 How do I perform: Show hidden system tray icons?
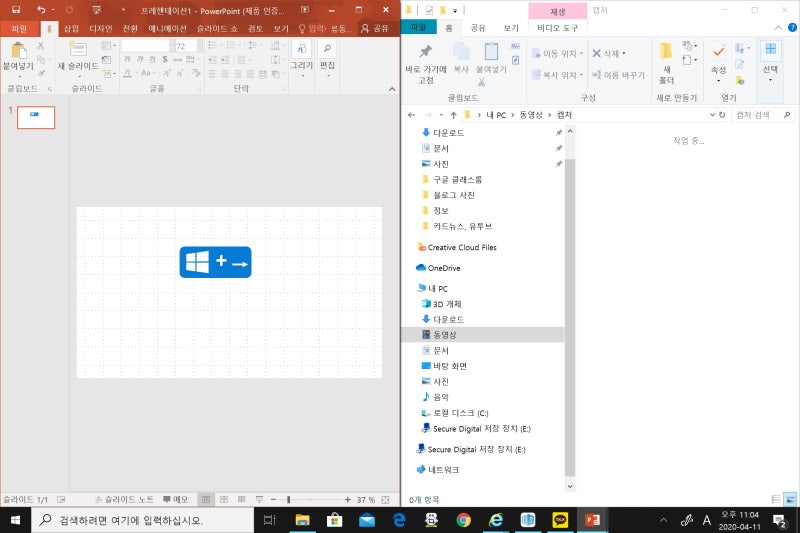pyautogui.click(x=663, y=520)
